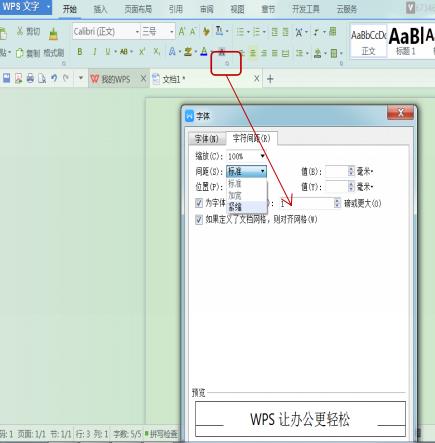Switch to 我的WPS document tab
This screenshot has width=435, height=443.
(116, 79)
